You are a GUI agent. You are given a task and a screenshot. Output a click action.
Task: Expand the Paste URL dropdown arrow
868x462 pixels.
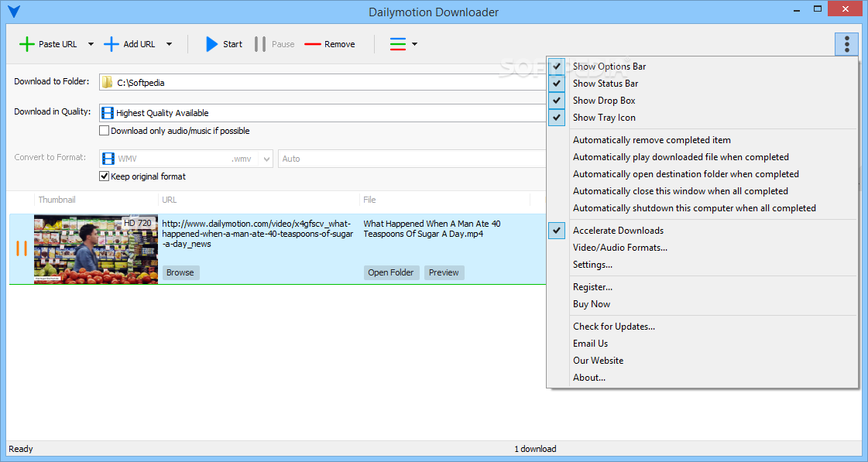pyautogui.click(x=91, y=44)
